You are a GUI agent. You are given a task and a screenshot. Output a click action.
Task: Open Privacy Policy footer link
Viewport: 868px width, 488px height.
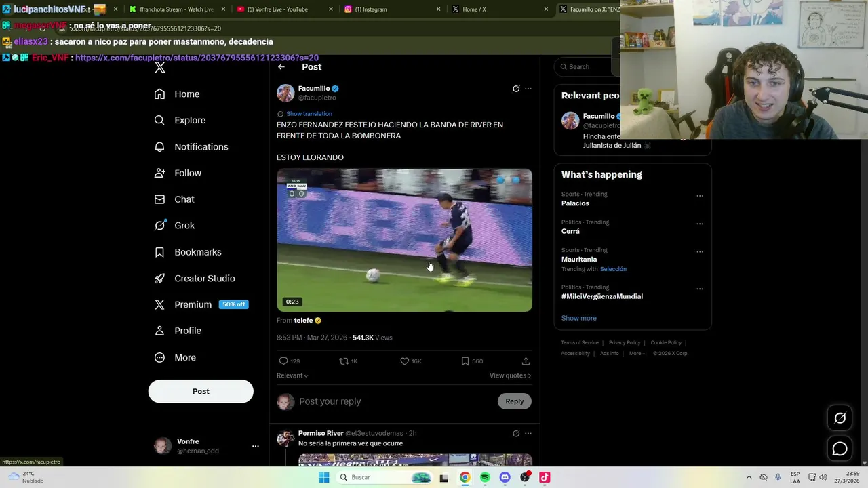pyautogui.click(x=625, y=343)
